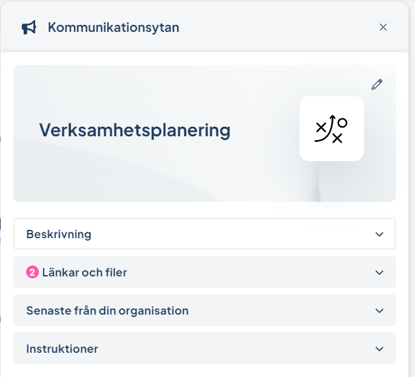Click the curved arrow inside the strategy icon
415x377 pixels.
(325, 129)
